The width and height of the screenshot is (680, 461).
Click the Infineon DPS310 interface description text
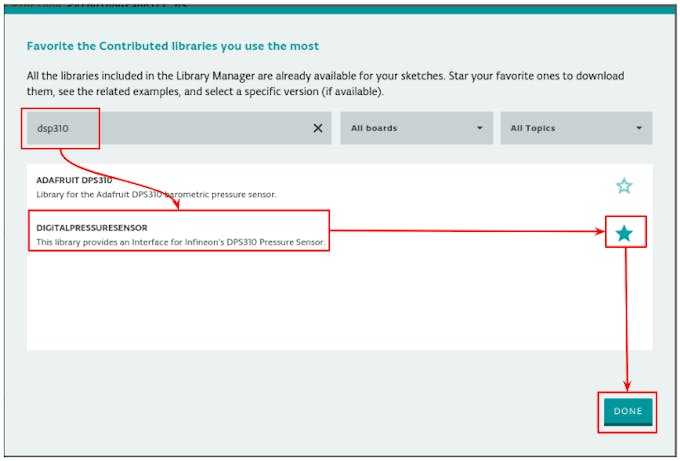[x=180, y=242]
